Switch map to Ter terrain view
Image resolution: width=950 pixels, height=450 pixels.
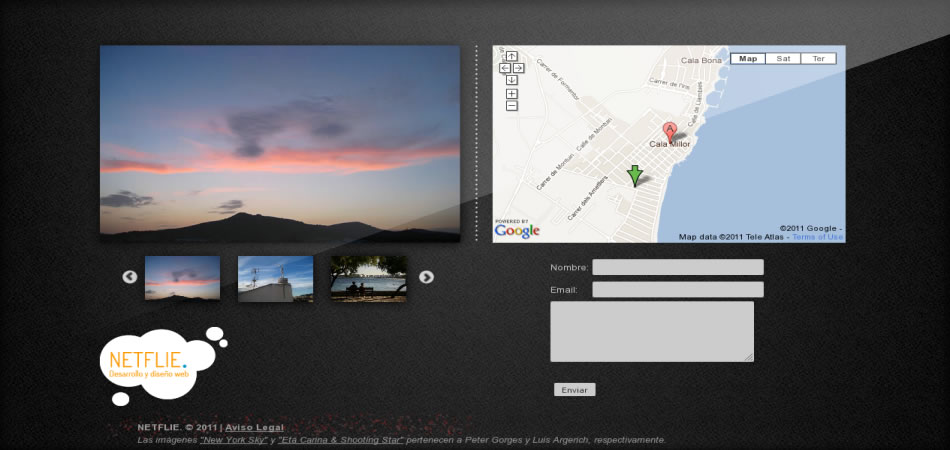point(818,59)
